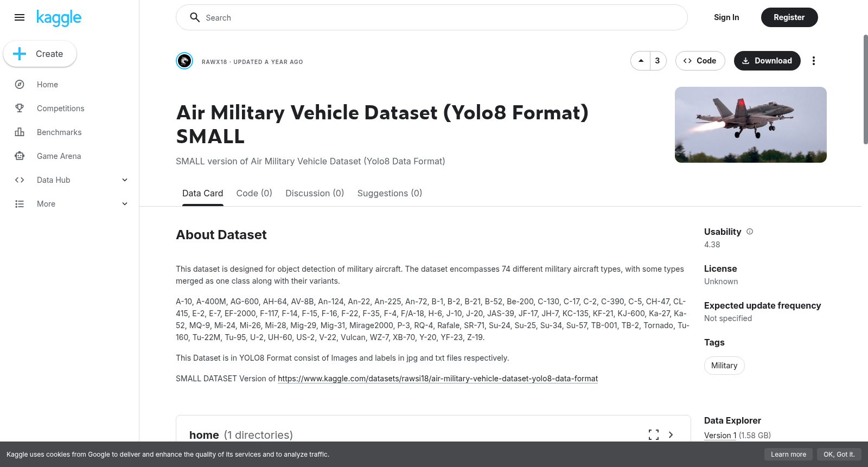Open the hamburger navigation menu
Viewport: 868px width, 467px height.
click(20, 17)
